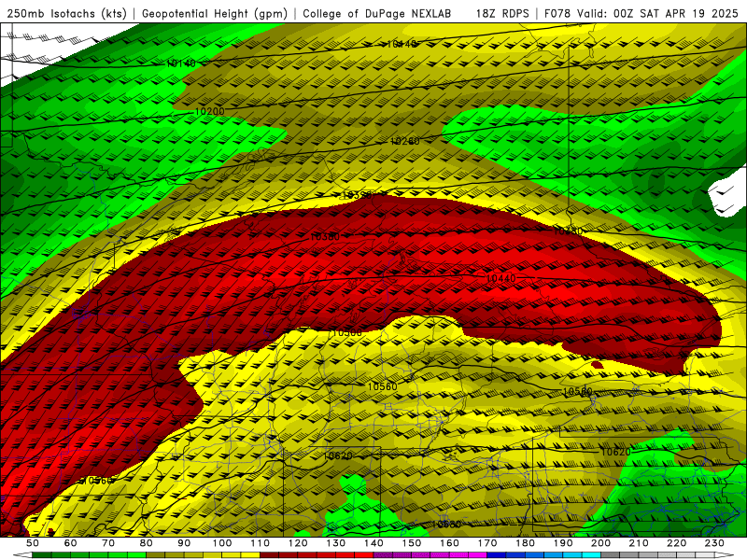Click the "250mb Isotachs (kts)" title text

(x=66, y=14)
